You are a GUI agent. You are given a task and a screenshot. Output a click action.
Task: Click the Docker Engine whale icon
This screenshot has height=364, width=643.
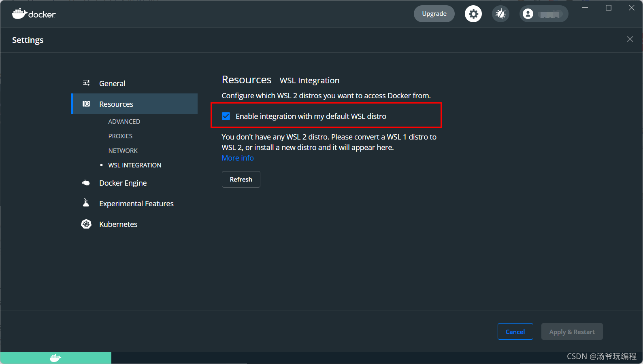(86, 183)
